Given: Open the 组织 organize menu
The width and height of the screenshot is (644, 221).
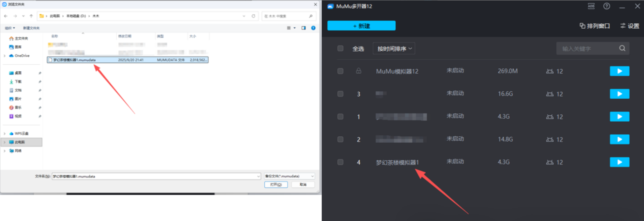Looking at the screenshot, I should (10, 28).
